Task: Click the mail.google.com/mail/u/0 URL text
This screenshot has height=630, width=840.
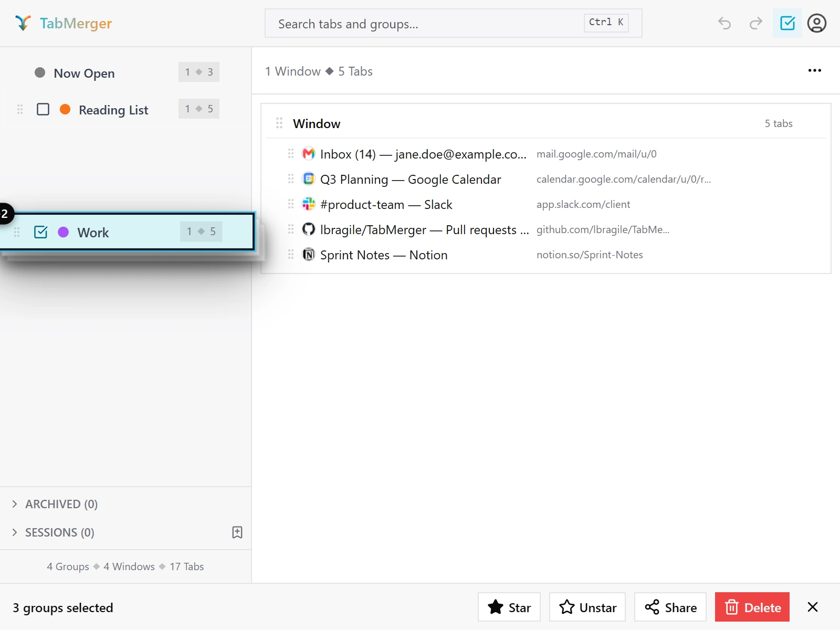Action: point(596,154)
